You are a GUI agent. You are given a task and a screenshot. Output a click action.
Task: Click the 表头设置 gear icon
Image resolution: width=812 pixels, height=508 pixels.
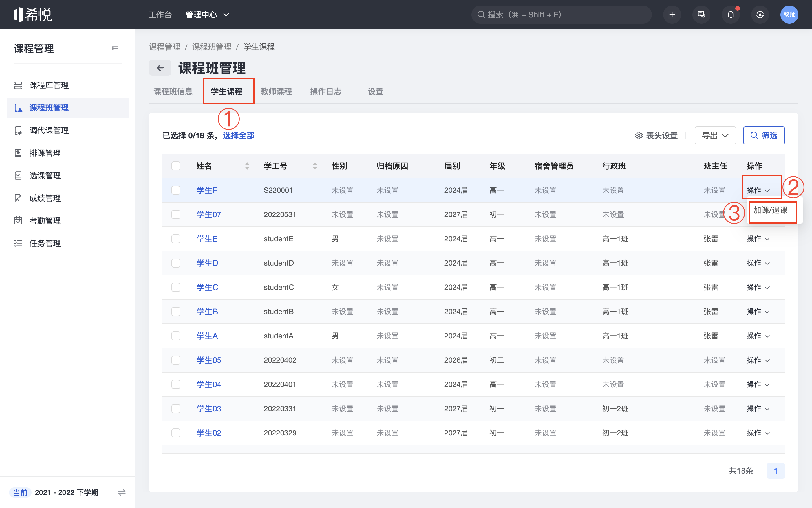[639, 135]
